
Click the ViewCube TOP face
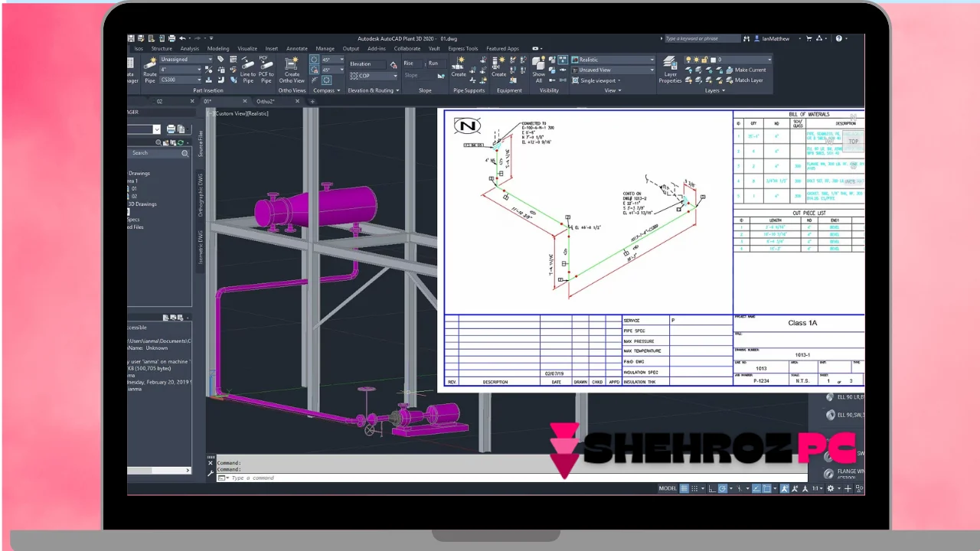pos(853,141)
